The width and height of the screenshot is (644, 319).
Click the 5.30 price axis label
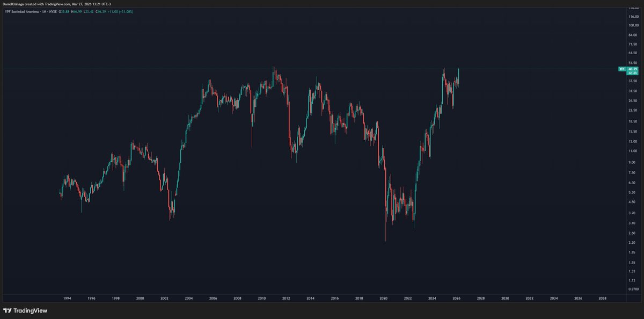click(632, 192)
